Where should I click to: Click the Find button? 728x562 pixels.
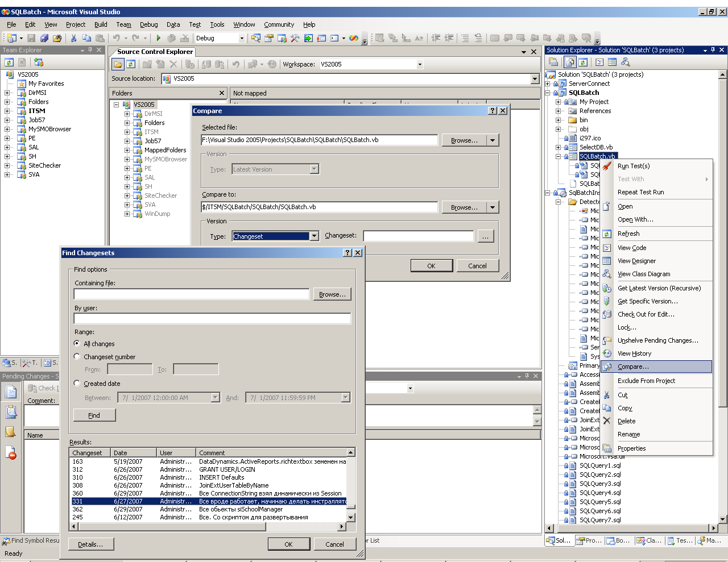tap(94, 415)
